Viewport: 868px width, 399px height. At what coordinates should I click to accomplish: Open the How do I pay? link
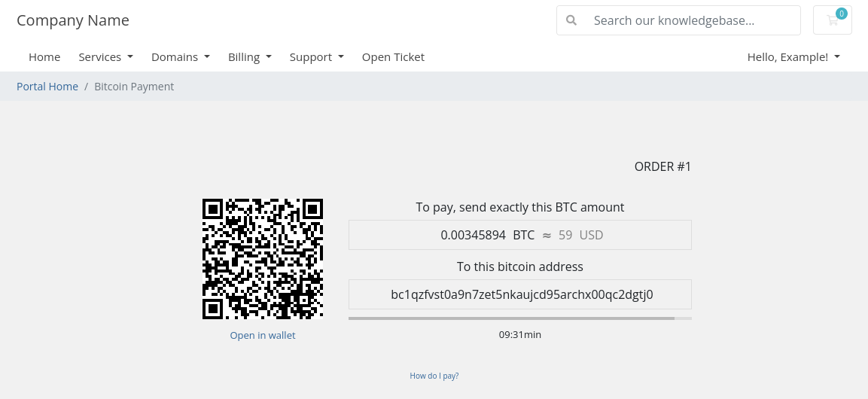(434, 376)
